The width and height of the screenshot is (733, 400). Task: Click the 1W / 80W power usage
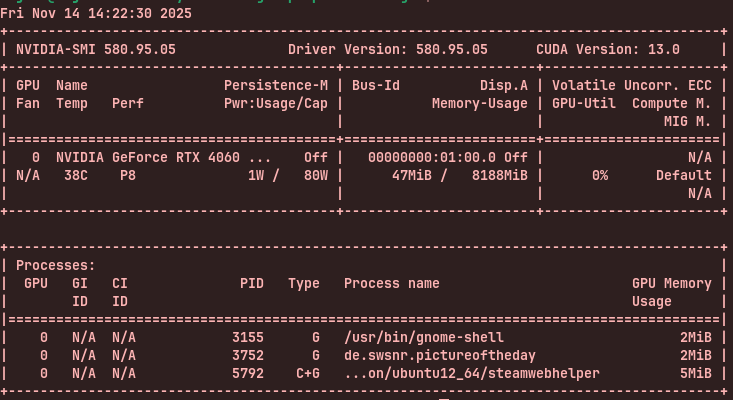click(x=288, y=175)
